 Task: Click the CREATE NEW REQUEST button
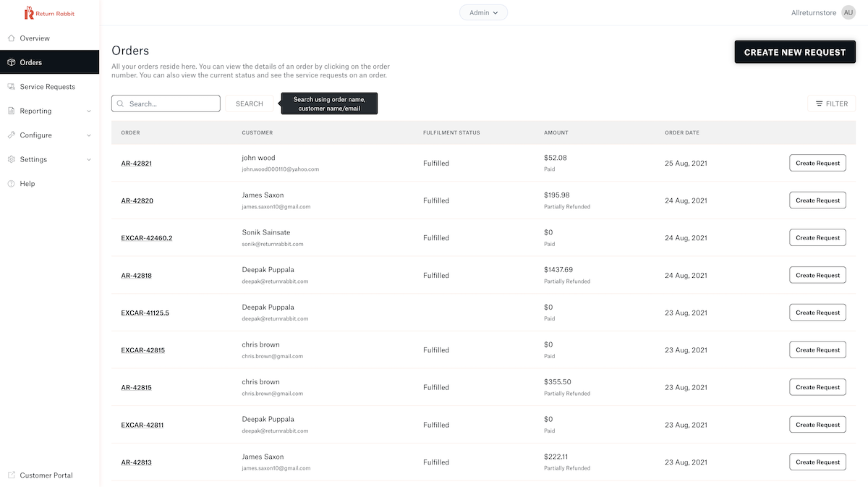pyautogui.click(x=795, y=52)
